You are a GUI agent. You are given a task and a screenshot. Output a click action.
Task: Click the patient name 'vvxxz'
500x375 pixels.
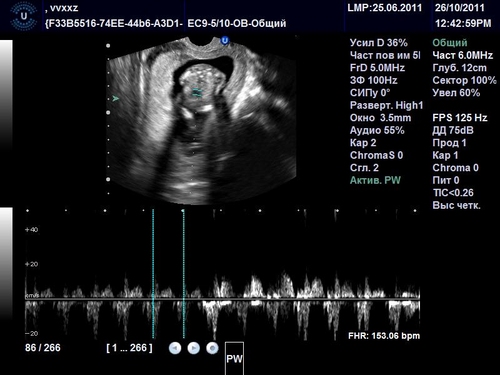click(x=64, y=8)
